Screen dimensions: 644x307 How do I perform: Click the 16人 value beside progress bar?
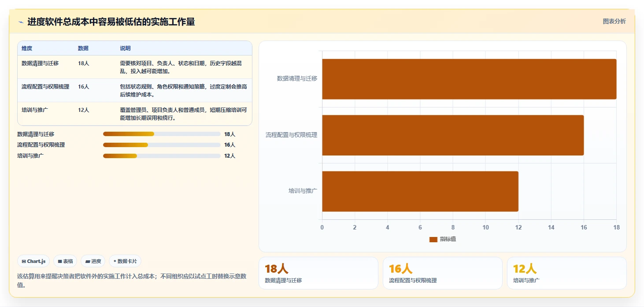(230, 145)
